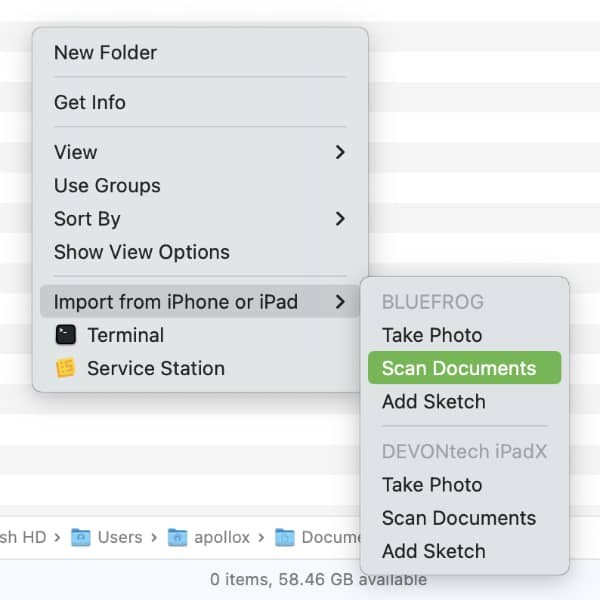The image size is (600, 600).
Task: Choose Take Photo under BLUEFROG
Action: (432, 336)
